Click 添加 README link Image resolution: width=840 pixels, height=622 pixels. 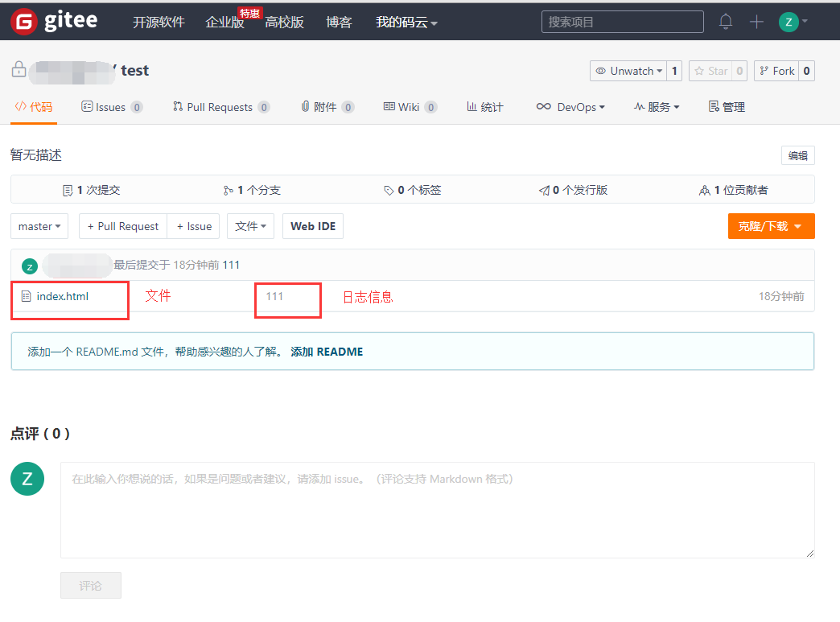(327, 352)
